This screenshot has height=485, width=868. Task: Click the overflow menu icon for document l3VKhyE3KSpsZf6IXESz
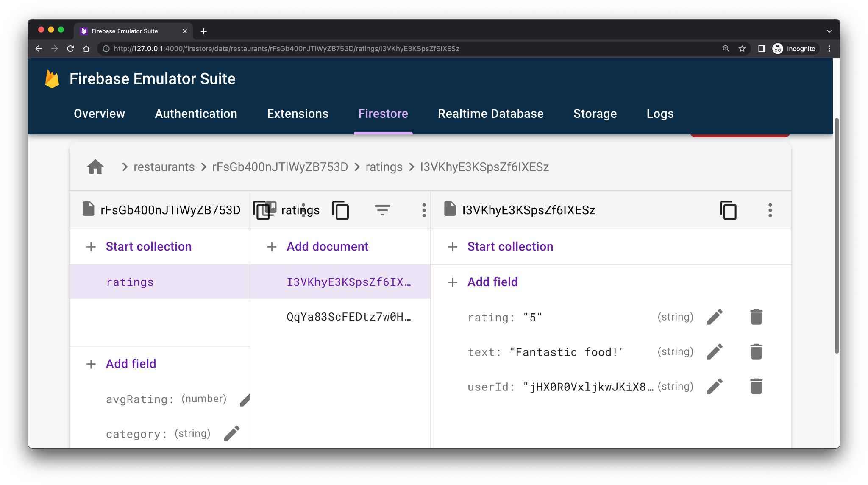tap(770, 210)
